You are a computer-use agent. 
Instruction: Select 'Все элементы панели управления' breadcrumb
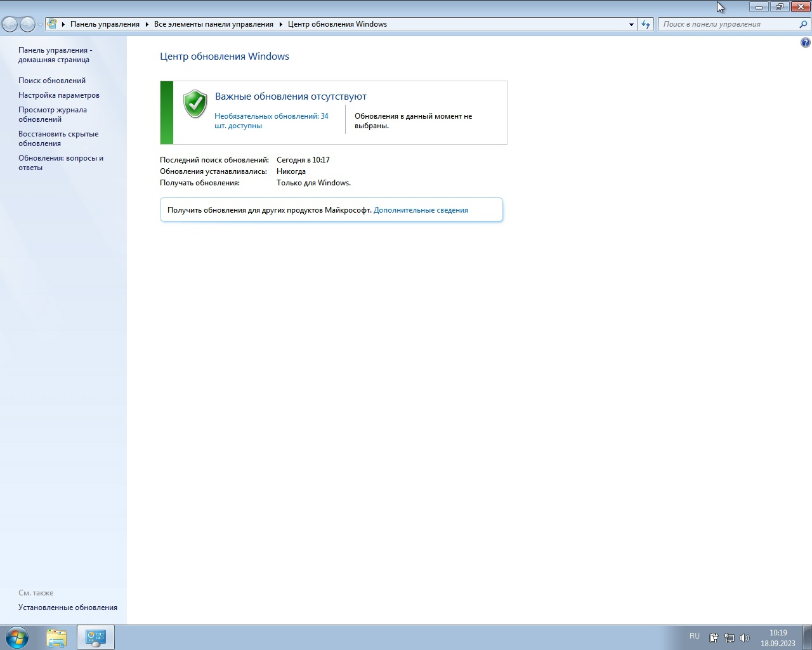214,24
